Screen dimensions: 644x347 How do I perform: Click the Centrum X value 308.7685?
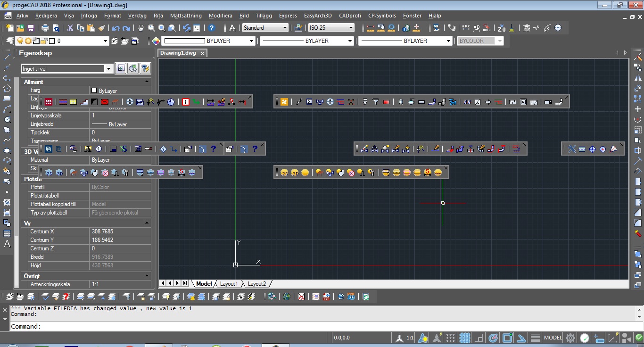(120, 231)
